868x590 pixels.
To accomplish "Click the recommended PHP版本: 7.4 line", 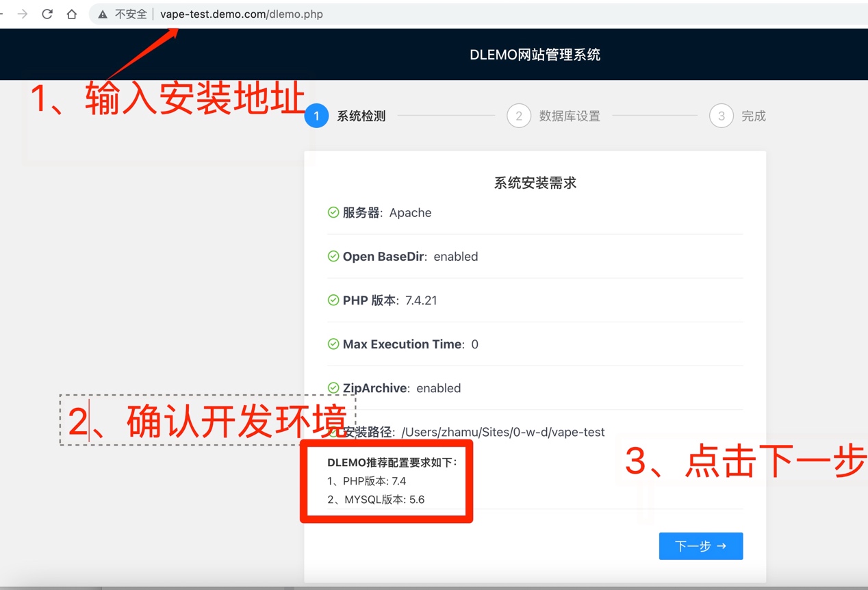I will (367, 481).
